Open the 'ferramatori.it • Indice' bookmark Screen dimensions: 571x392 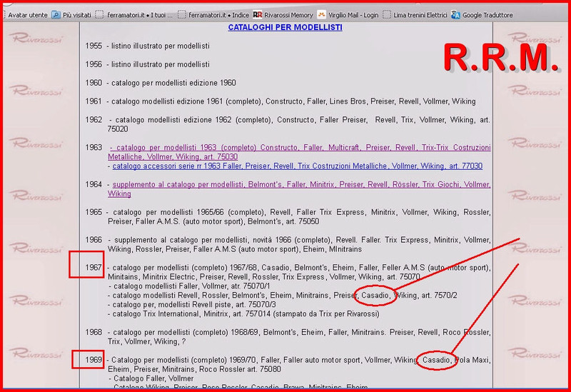pyautogui.click(x=218, y=15)
